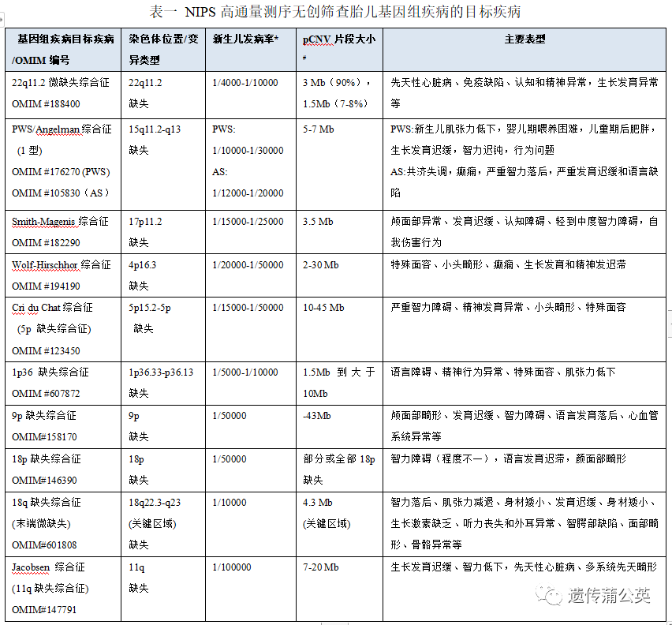This screenshot has width=672, height=625.
Task: Click the text "OMIM #607872"
Action: coord(46,394)
